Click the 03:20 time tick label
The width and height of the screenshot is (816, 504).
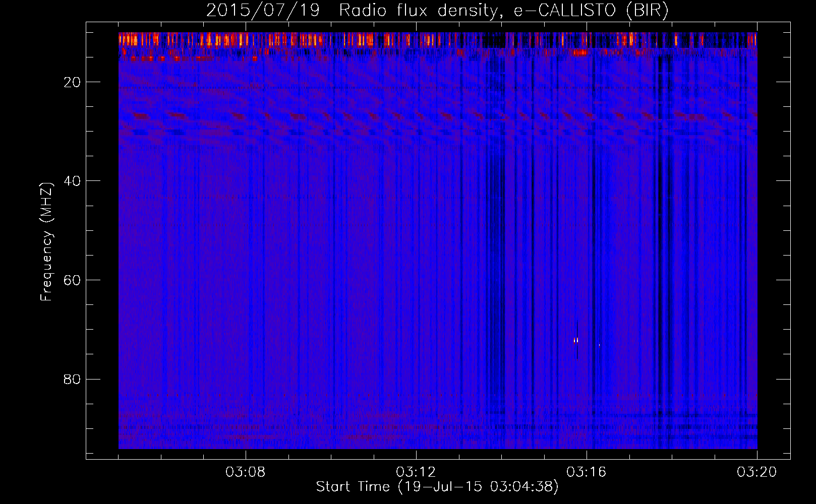[x=757, y=472]
